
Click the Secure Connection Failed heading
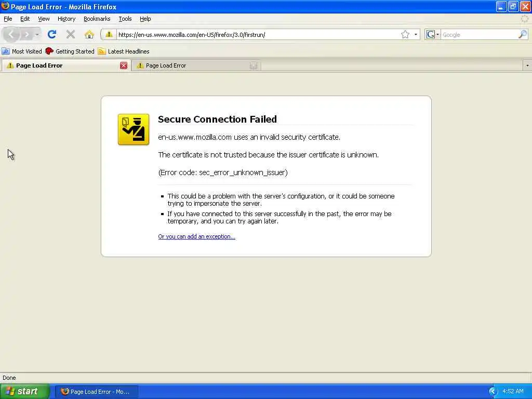pos(218,119)
